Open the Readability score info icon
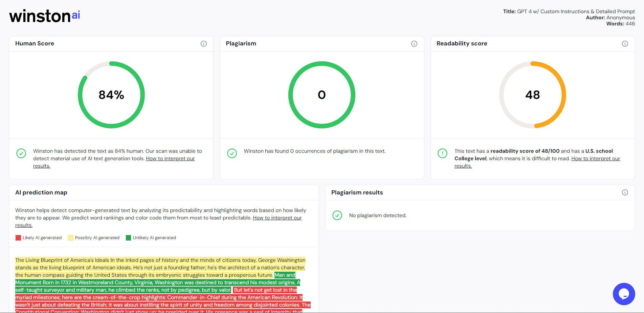This screenshot has width=644, height=313. pos(624,43)
